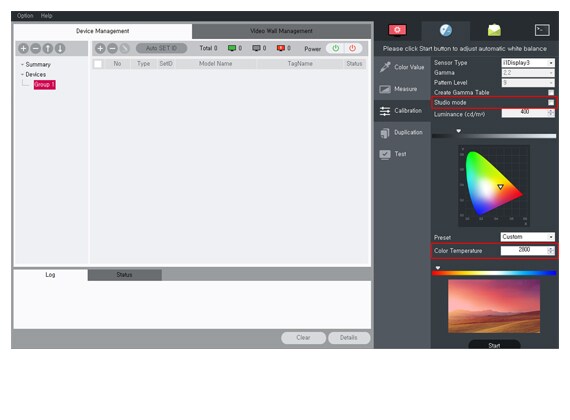Select the Log tab
This screenshot has height=420, width=570.
coord(50,275)
